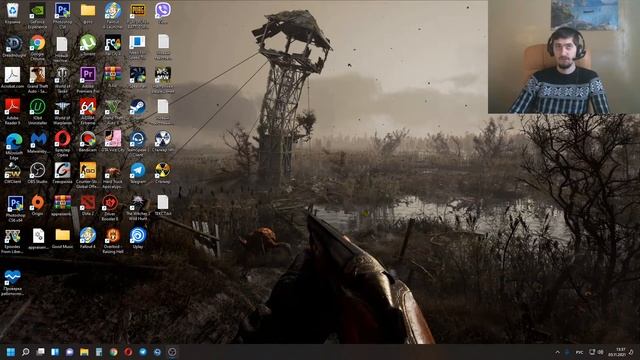Expand hidden system tray icons chevron
The image size is (640, 360).
pos(557,352)
